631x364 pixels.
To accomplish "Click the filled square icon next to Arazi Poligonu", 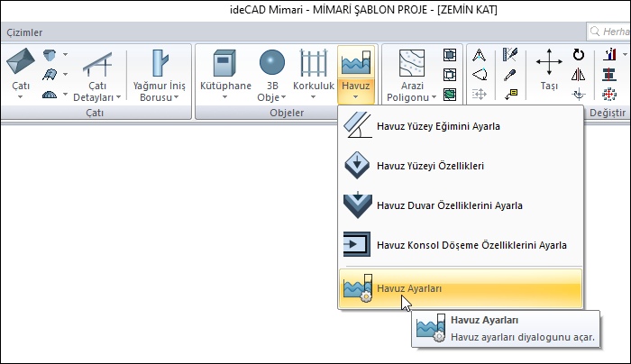I will 450,55.
